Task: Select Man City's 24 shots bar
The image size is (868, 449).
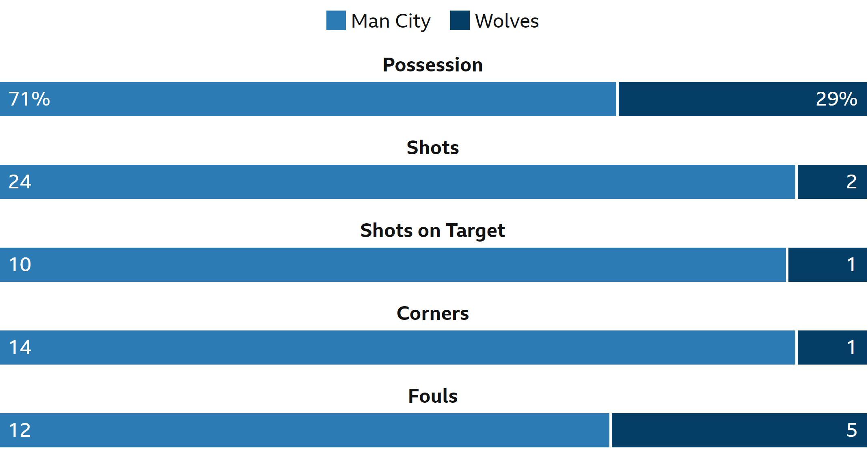Action: pyautogui.click(x=397, y=182)
